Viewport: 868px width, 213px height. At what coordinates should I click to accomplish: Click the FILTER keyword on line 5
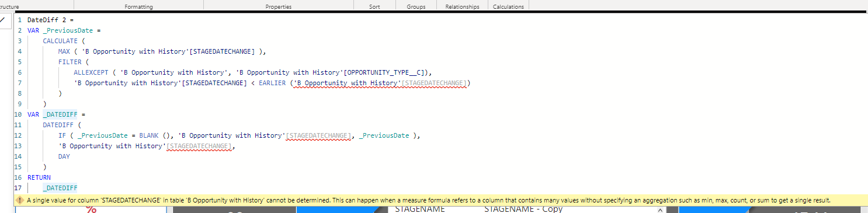tap(70, 62)
